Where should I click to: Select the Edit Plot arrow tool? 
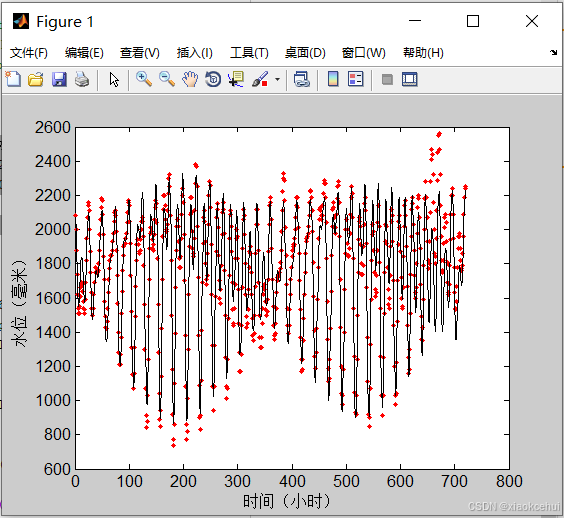(x=114, y=79)
